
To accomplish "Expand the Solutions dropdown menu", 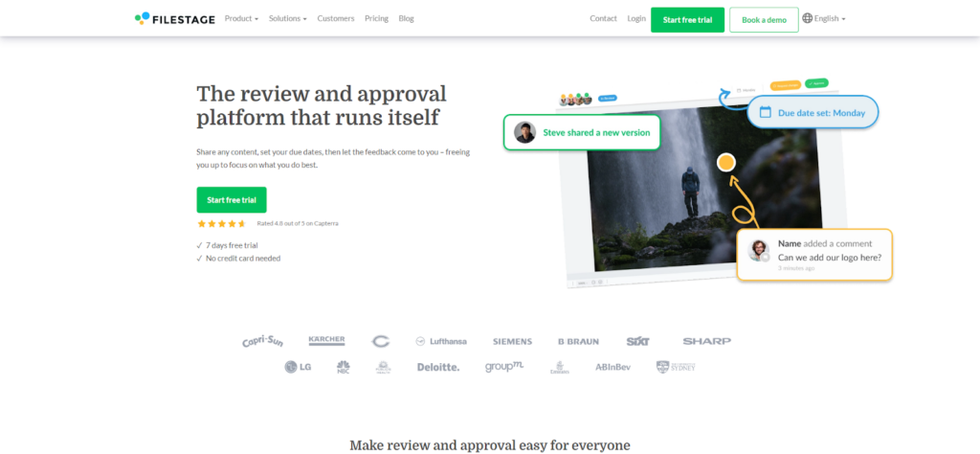I will pyautogui.click(x=287, y=18).
